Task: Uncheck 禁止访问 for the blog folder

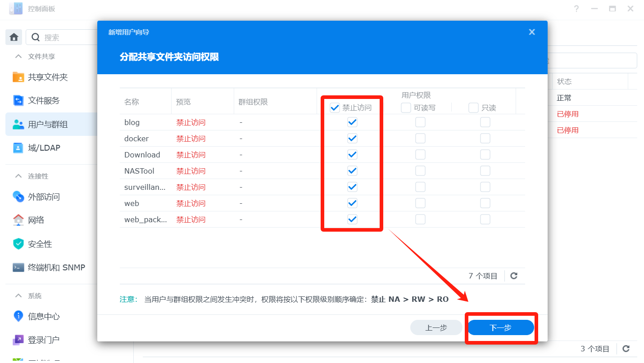Action: [x=352, y=122]
